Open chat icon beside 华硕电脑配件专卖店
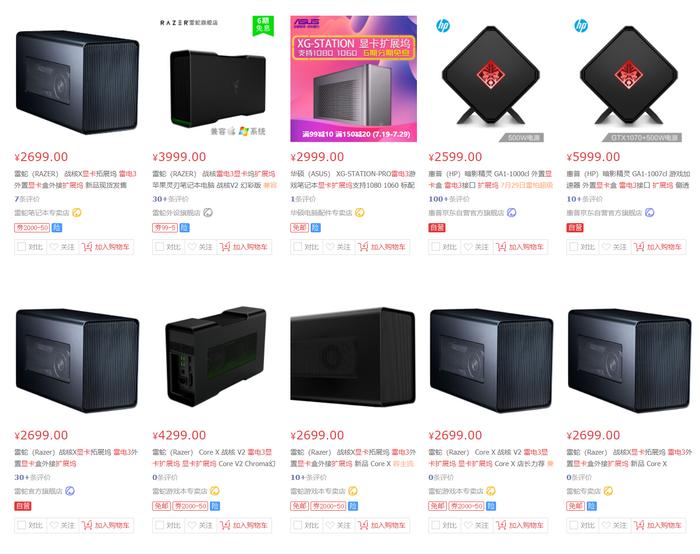Viewport: 700px width, 554px height. click(359, 213)
